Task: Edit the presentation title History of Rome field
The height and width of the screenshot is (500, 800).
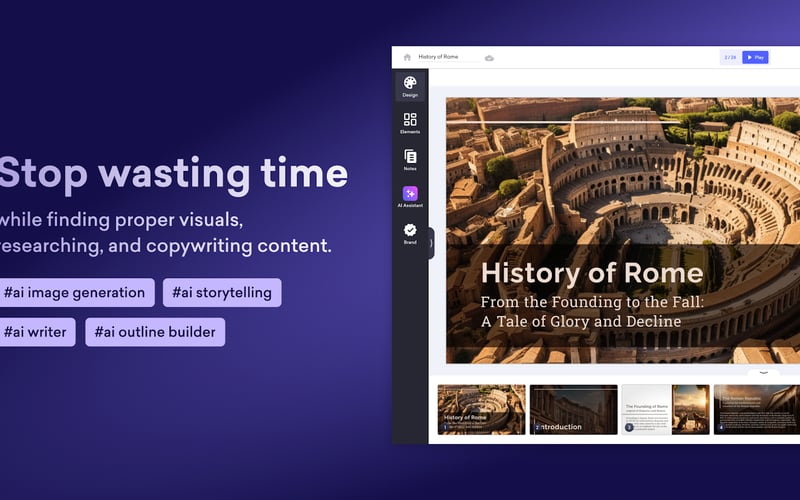Action: [448, 57]
